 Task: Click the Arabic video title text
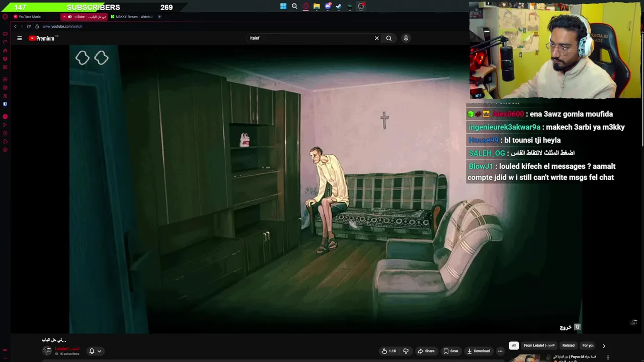click(54, 340)
